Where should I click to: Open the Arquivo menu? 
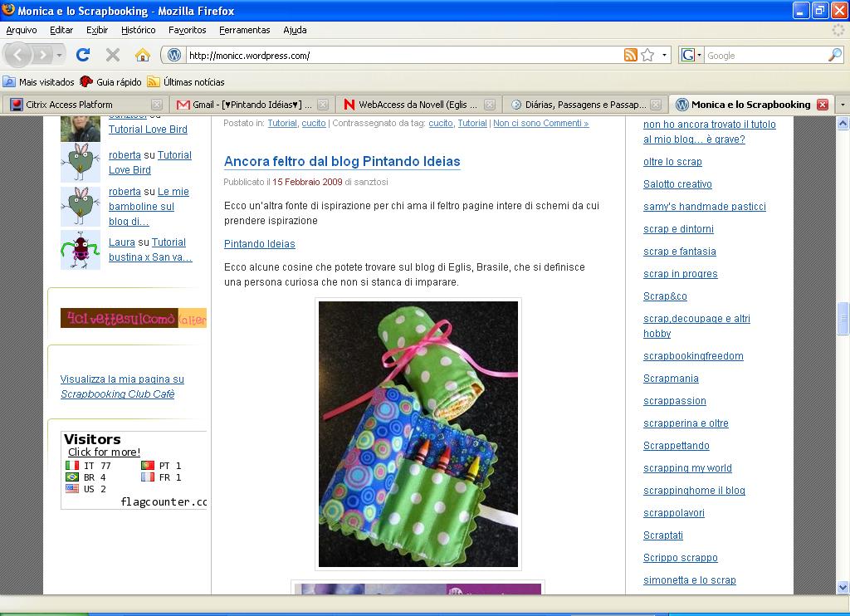coord(22,31)
